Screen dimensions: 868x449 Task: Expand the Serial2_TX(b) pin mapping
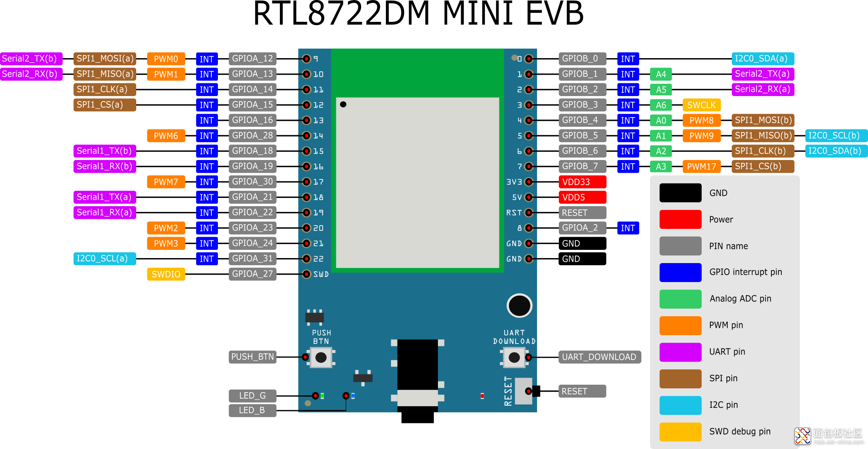[31, 58]
